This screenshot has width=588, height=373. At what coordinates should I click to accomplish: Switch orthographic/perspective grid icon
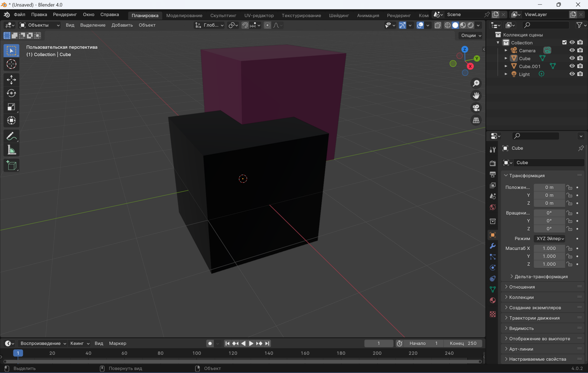476,120
